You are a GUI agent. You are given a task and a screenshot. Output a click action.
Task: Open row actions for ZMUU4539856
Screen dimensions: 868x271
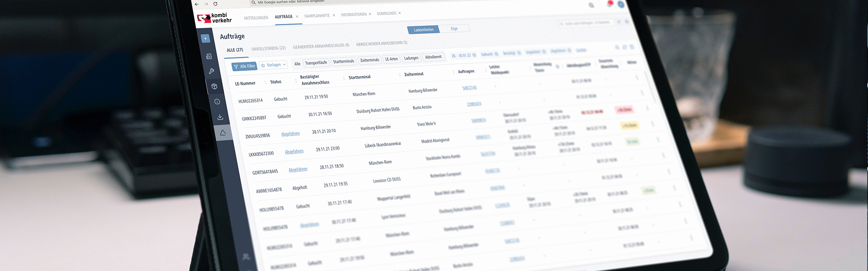click(647, 108)
